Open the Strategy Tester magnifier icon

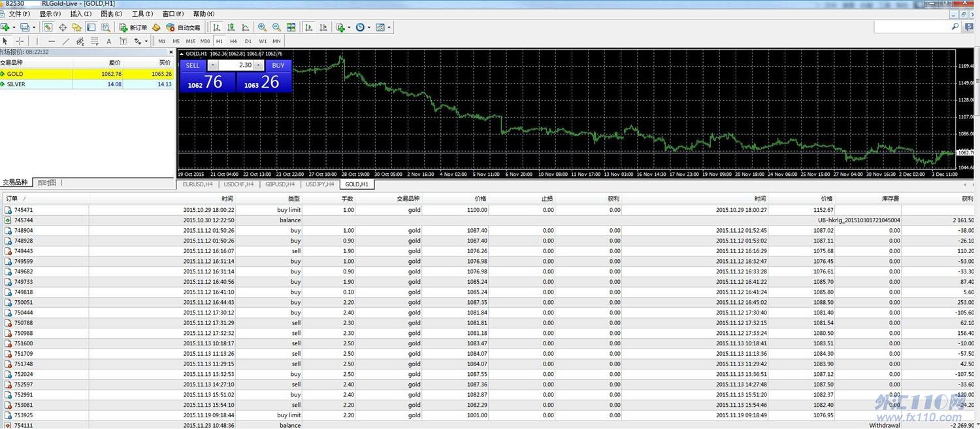tap(106, 27)
